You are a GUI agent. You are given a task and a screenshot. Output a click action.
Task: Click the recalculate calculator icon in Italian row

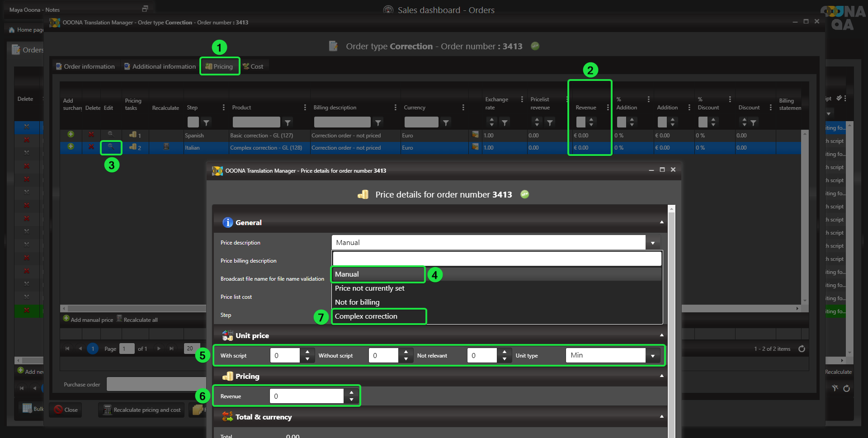(x=166, y=146)
